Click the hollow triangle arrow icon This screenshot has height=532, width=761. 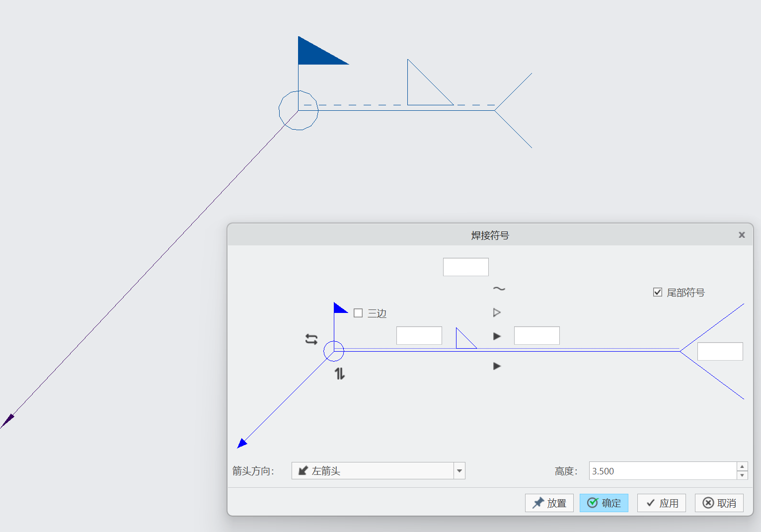tap(497, 312)
